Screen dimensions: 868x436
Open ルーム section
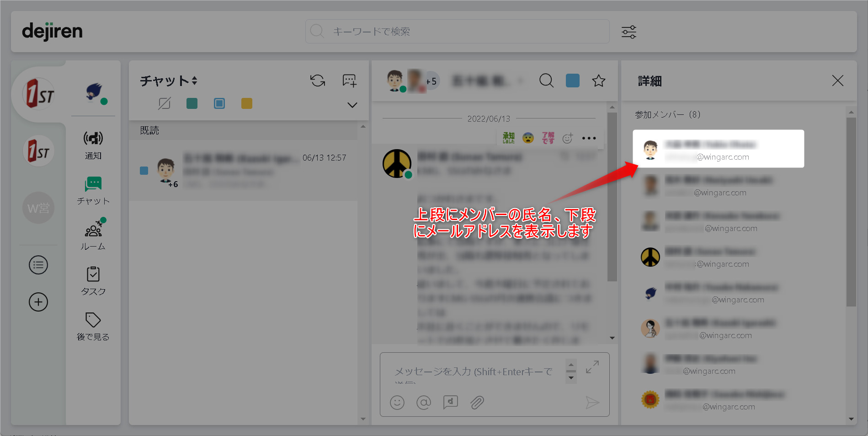[x=93, y=235]
